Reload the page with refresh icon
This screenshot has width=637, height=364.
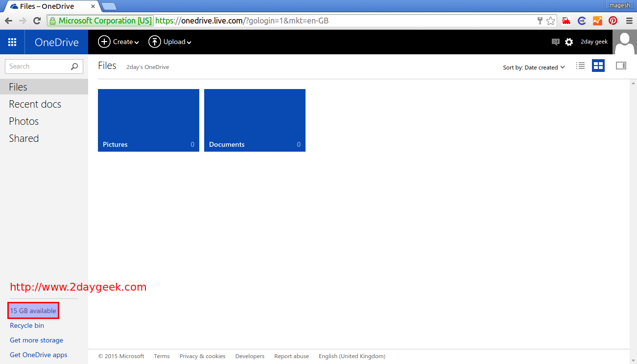[x=37, y=21]
